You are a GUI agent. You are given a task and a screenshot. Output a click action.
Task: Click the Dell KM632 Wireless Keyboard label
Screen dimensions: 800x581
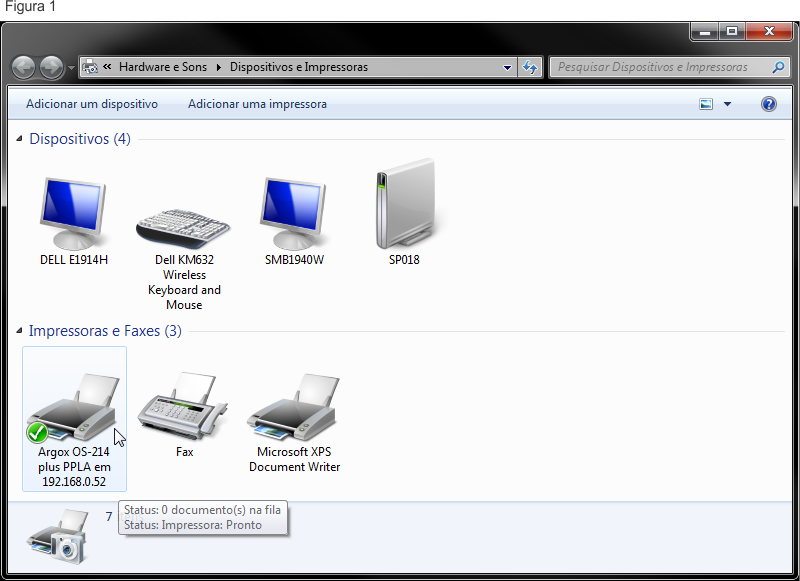tap(184, 282)
